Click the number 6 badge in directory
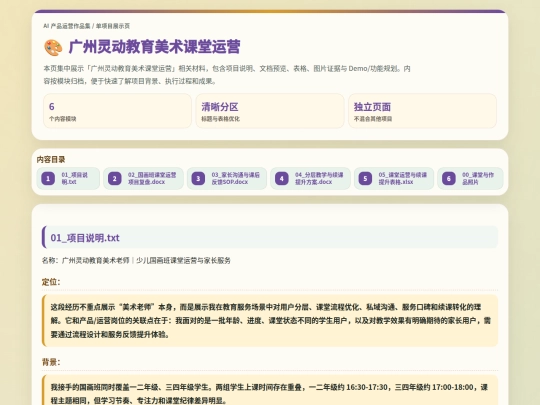540x405 pixels. [x=449, y=179]
